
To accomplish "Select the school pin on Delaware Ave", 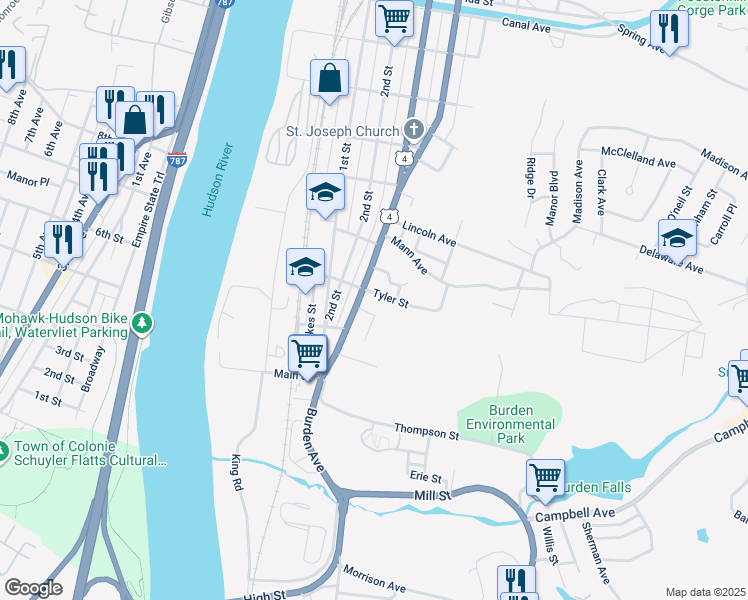I will click(x=677, y=241).
